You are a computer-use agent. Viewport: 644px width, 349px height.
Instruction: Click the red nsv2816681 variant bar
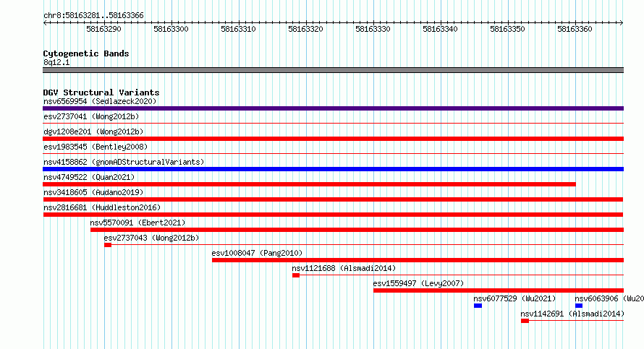click(333, 215)
